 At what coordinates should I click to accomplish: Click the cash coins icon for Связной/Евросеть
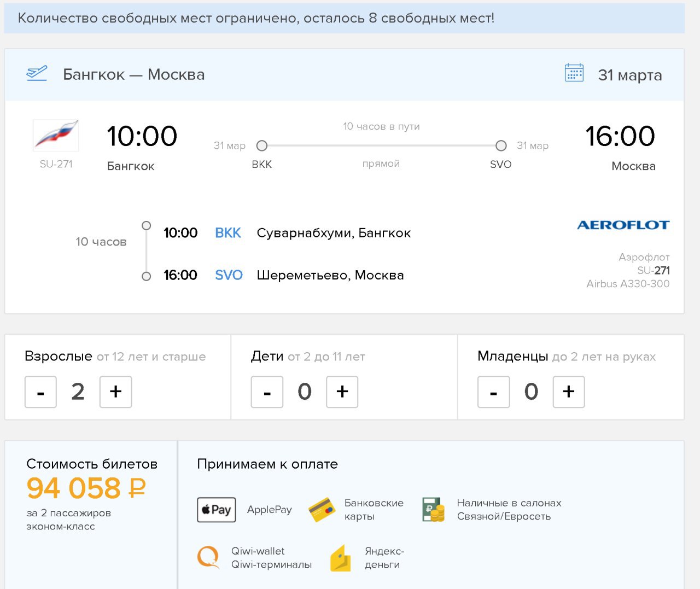(x=434, y=509)
